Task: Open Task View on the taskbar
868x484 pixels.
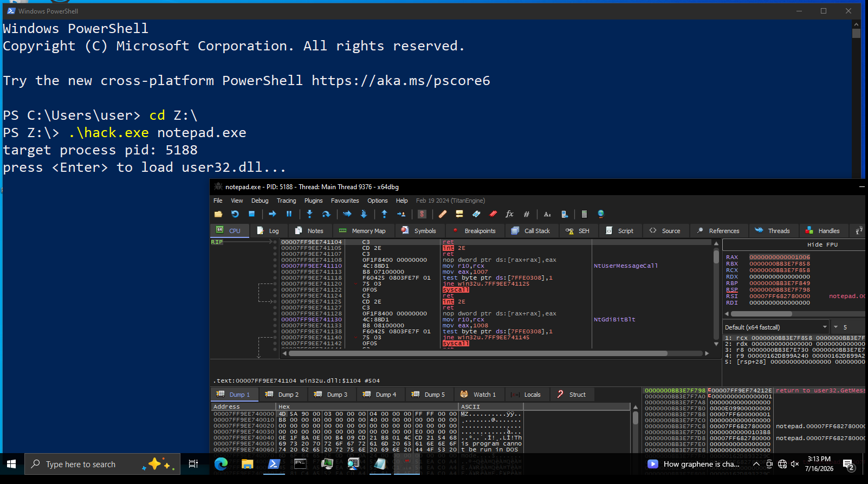Action: pyautogui.click(x=193, y=464)
